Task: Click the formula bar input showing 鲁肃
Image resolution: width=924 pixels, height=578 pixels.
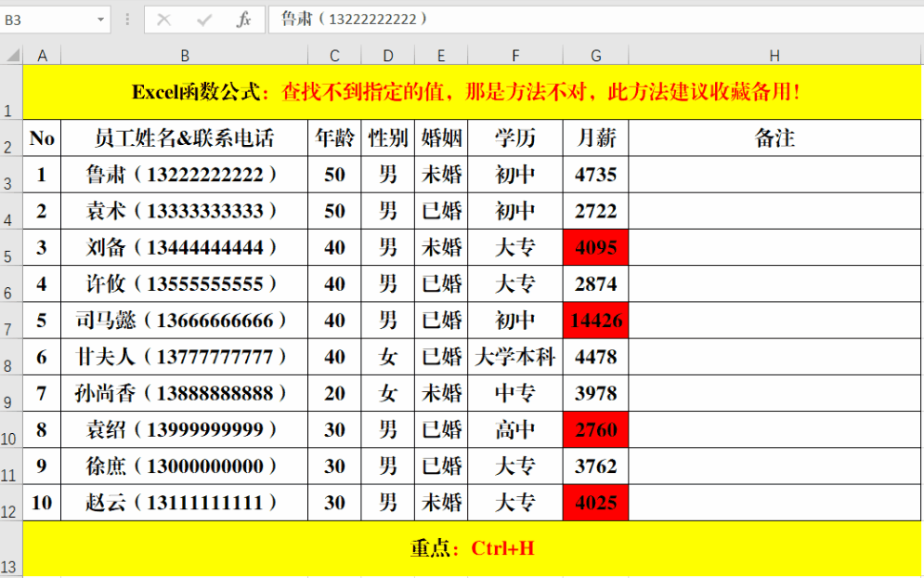Action: pos(596,20)
